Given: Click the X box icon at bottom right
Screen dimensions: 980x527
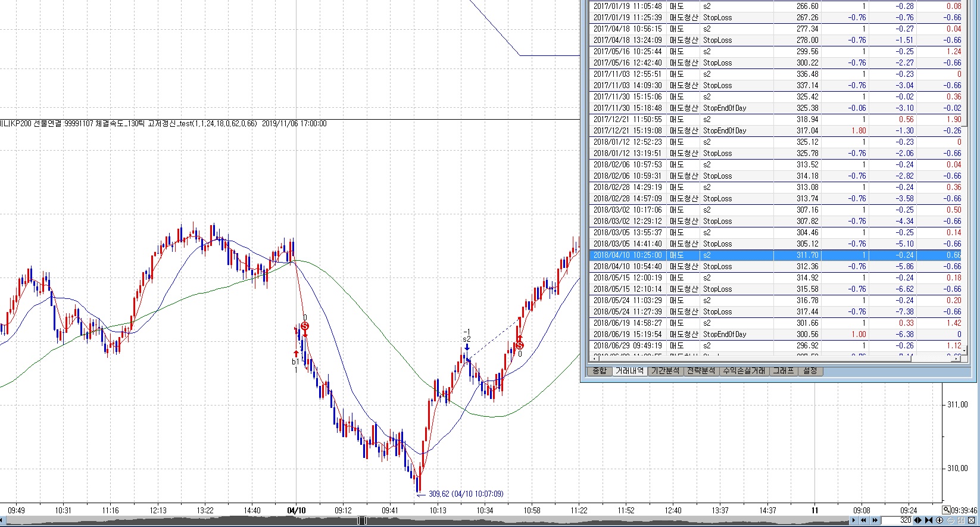Looking at the screenshot, I should pos(971,520).
